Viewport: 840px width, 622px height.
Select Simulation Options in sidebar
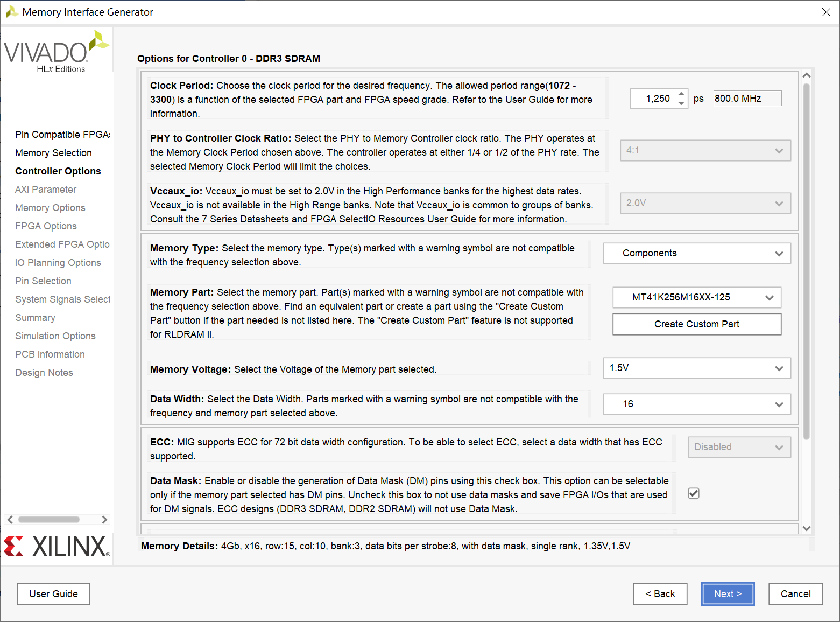pyautogui.click(x=55, y=336)
